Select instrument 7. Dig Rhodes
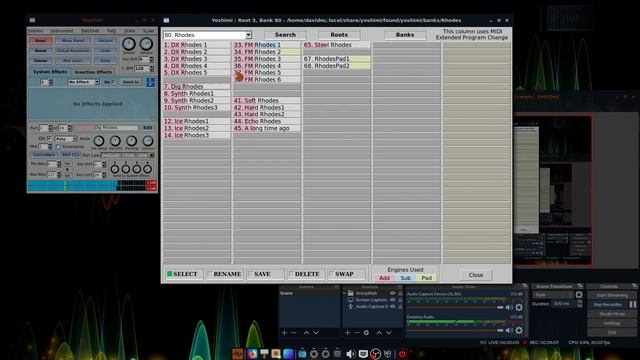The width and height of the screenshot is (640, 360). (197, 87)
